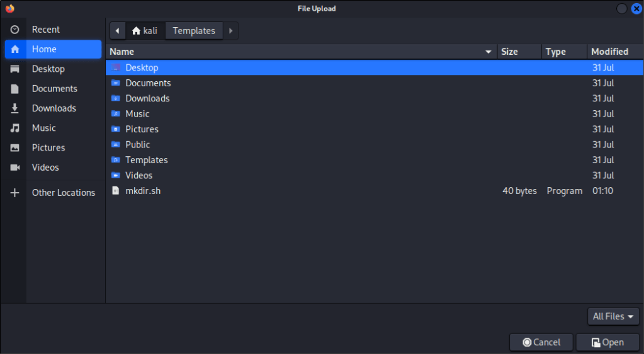Screen dimensions: 644x354
Task: Click the Firefox icon in the title bar
Action: 9,8
